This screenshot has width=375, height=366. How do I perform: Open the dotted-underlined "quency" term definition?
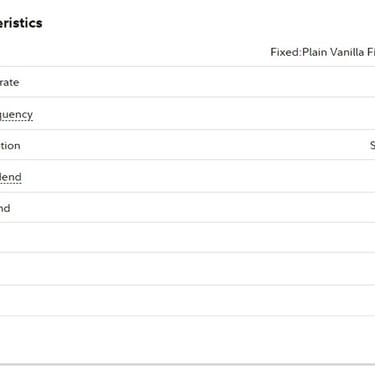coord(16,115)
